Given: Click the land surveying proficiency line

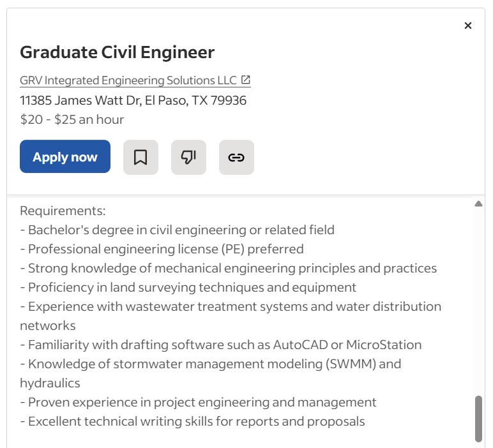Looking at the screenshot, I should point(188,287).
